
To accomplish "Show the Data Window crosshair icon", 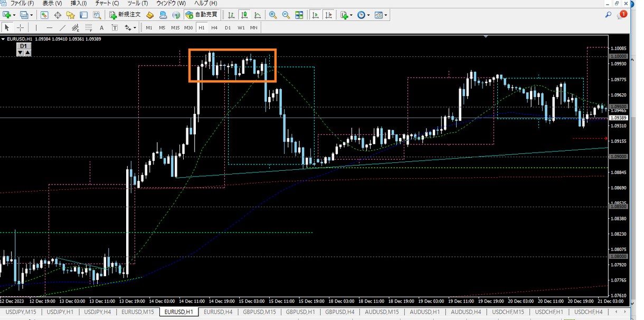I will pyautogui.click(x=58, y=15).
